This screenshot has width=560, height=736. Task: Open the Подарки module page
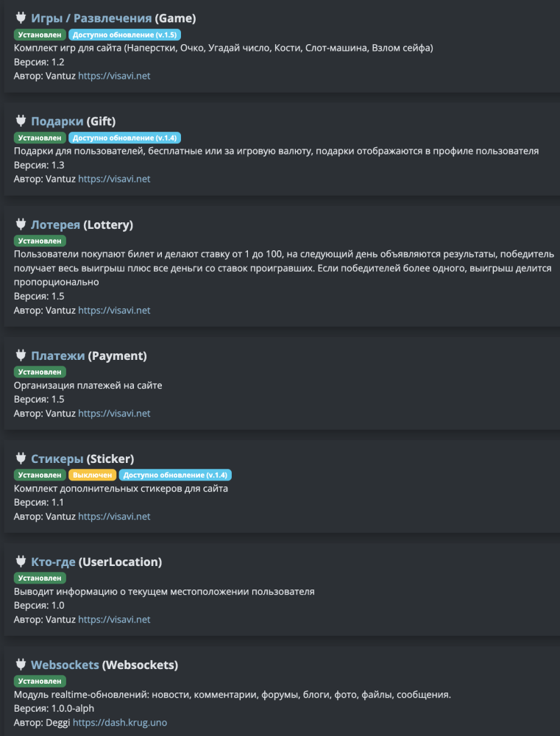[57, 121]
